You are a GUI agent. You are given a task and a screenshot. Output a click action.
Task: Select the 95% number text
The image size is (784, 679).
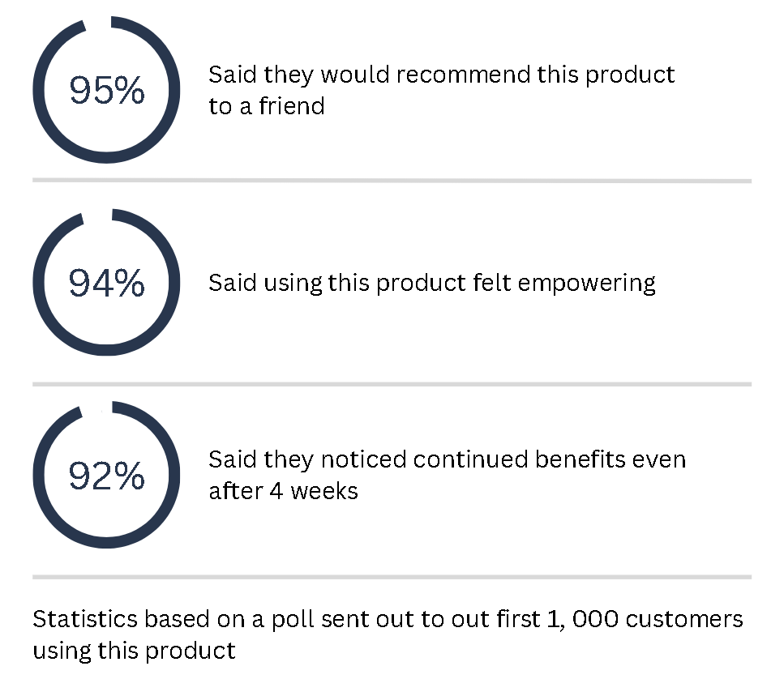click(x=106, y=91)
